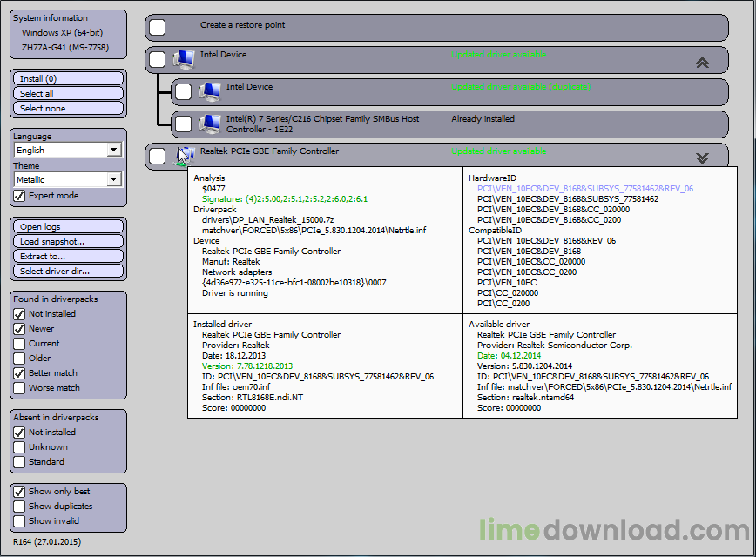756x557 pixels.
Task: Click Open logs
Action: (x=69, y=226)
